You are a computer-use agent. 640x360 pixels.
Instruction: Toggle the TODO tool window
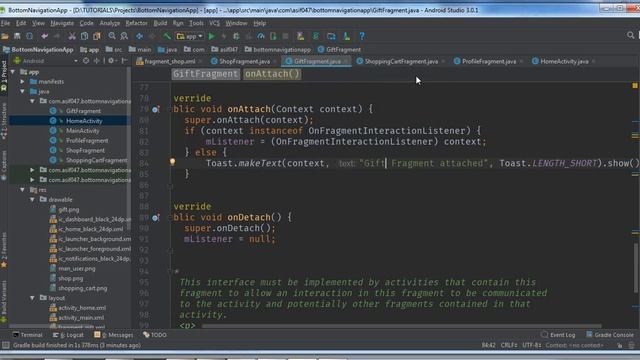(155, 335)
